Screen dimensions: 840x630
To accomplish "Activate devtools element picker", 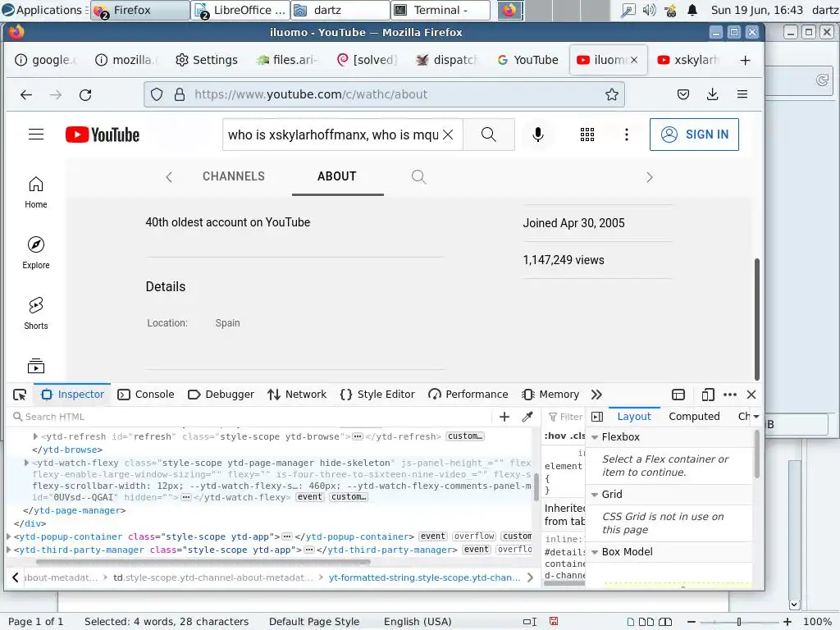I will click(x=20, y=395).
